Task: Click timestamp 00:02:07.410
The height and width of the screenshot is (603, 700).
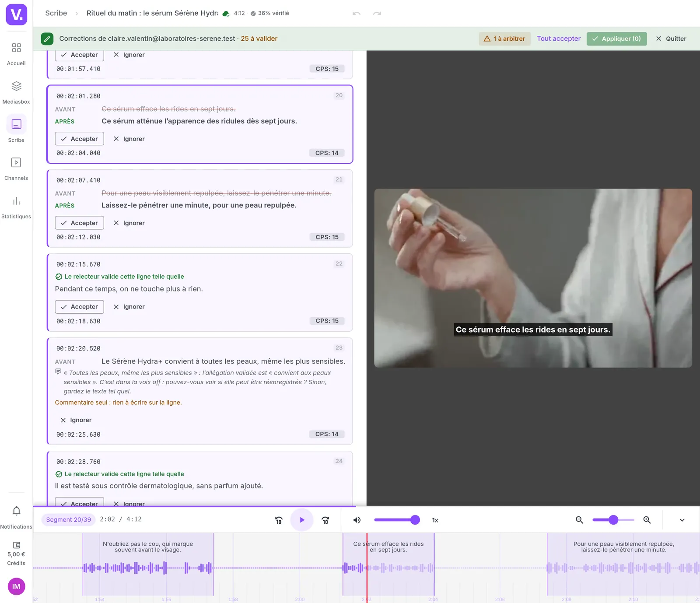Action: (x=78, y=180)
